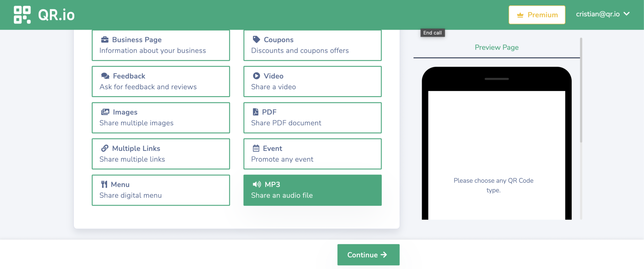Click the speech bubbles Feedback icon
This screenshot has width=644, height=269.
coord(105,76)
